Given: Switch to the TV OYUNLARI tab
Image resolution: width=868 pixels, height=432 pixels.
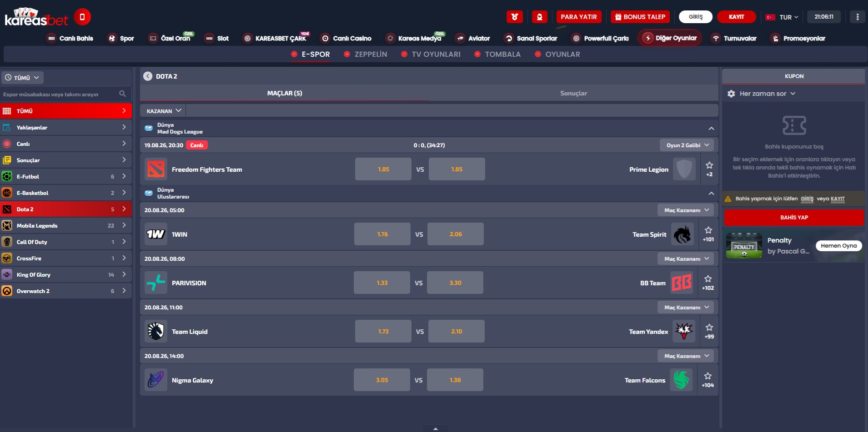Looking at the screenshot, I should 431,54.
